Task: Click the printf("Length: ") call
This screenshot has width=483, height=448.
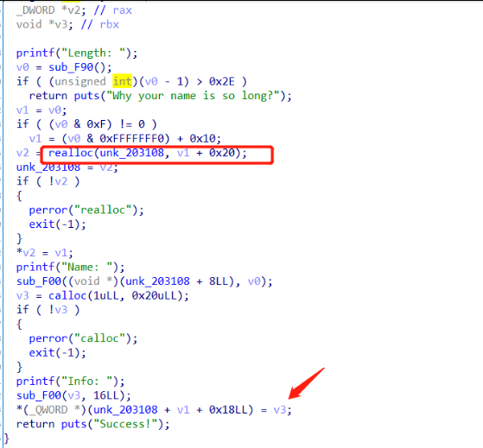Action: click(x=77, y=54)
